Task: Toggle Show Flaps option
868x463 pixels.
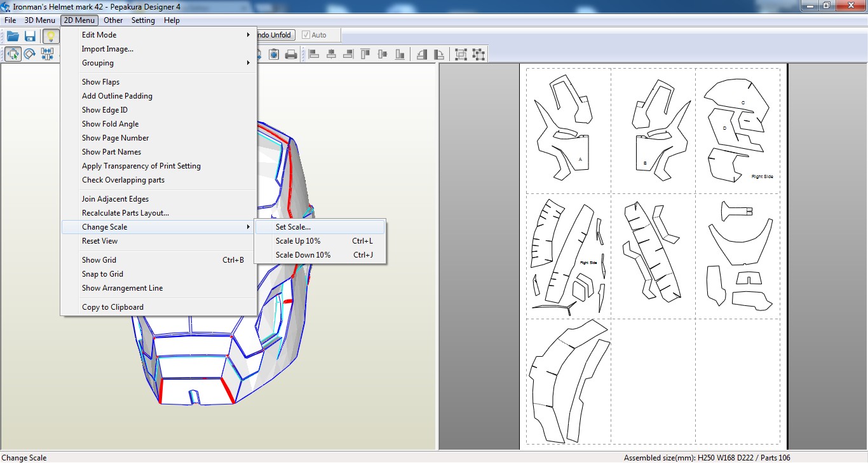Action: click(x=159, y=82)
